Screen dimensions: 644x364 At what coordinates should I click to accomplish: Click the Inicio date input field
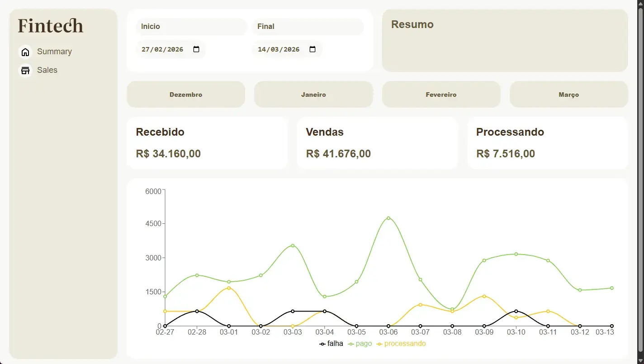click(163, 49)
